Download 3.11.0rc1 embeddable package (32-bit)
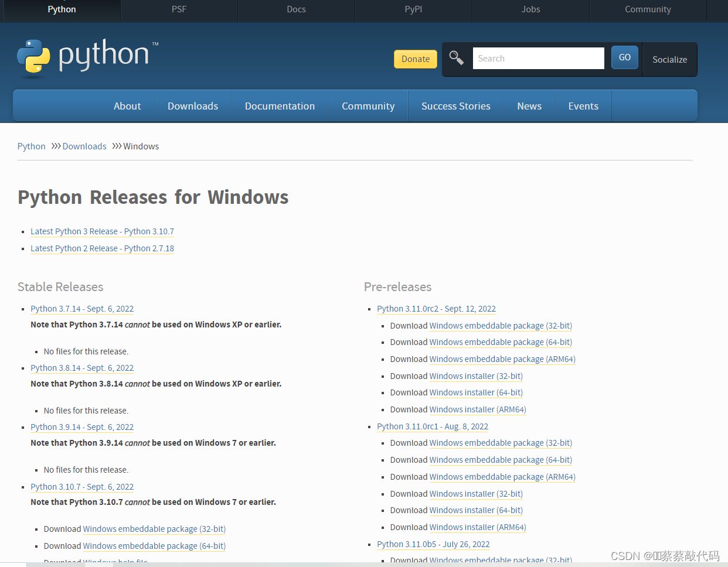Image resolution: width=728 pixels, height=567 pixels. pos(501,443)
